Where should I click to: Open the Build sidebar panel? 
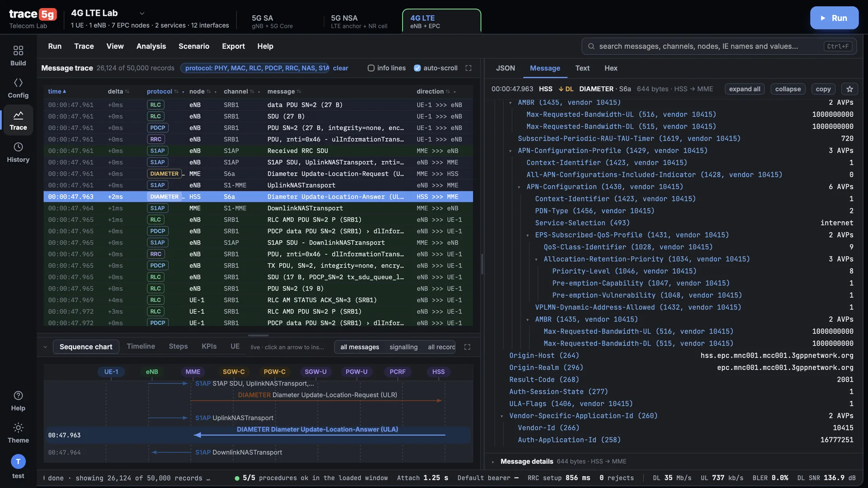18,56
